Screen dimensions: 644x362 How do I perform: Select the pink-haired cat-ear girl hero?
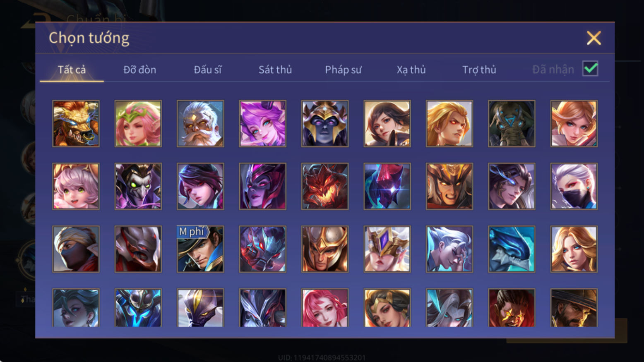click(76, 186)
